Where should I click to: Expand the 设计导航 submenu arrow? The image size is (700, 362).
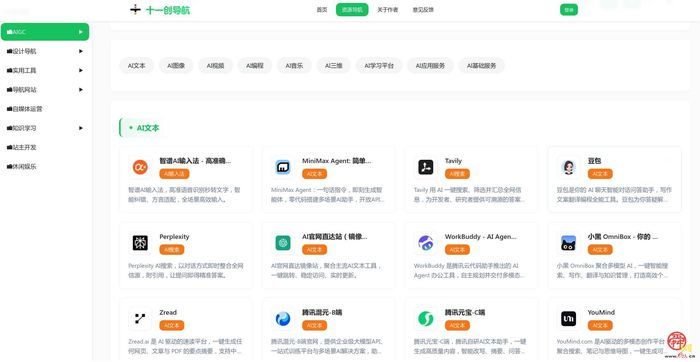pyautogui.click(x=81, y=51)
